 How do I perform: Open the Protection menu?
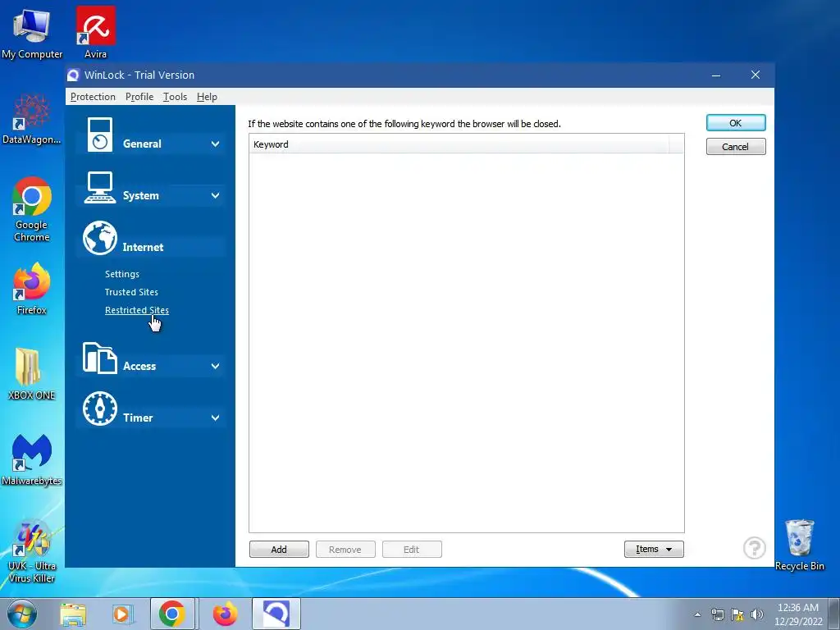[x=93, y=97]
